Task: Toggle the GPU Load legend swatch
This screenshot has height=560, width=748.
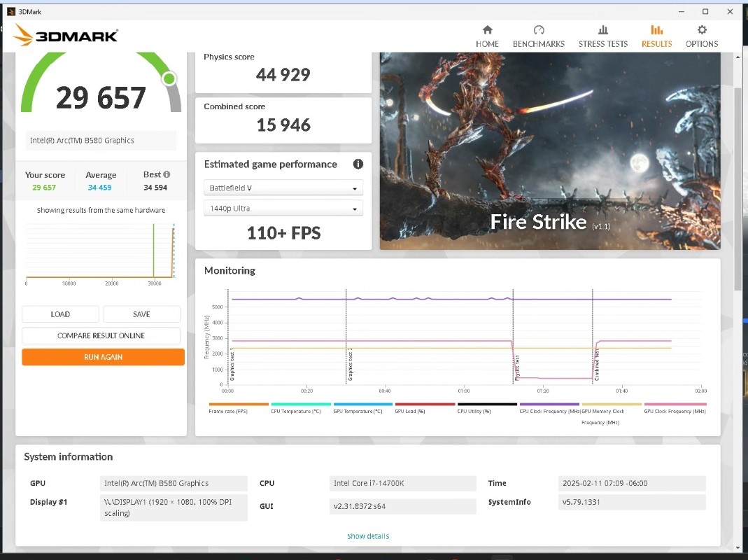Action: (425, 405)
